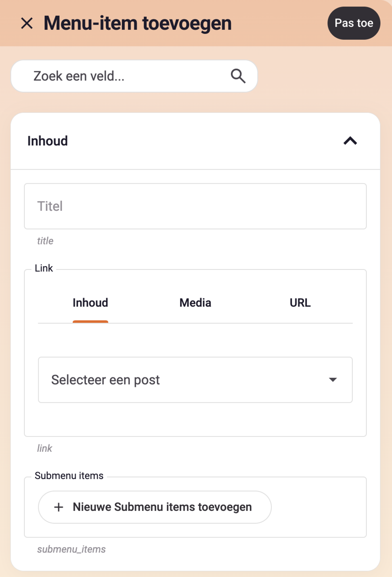Close the Menu-item toevoegen panel

[27, 23]
